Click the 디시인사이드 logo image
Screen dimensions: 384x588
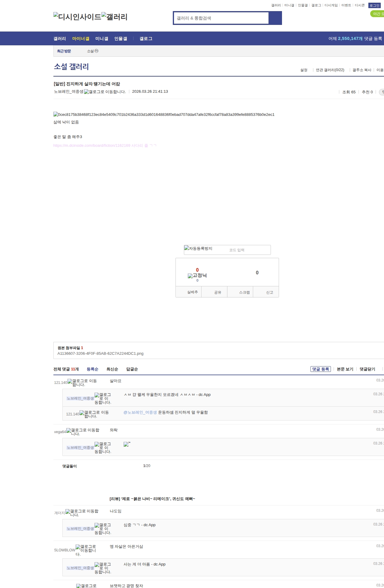pyautogui.click(x=77, y=17)
